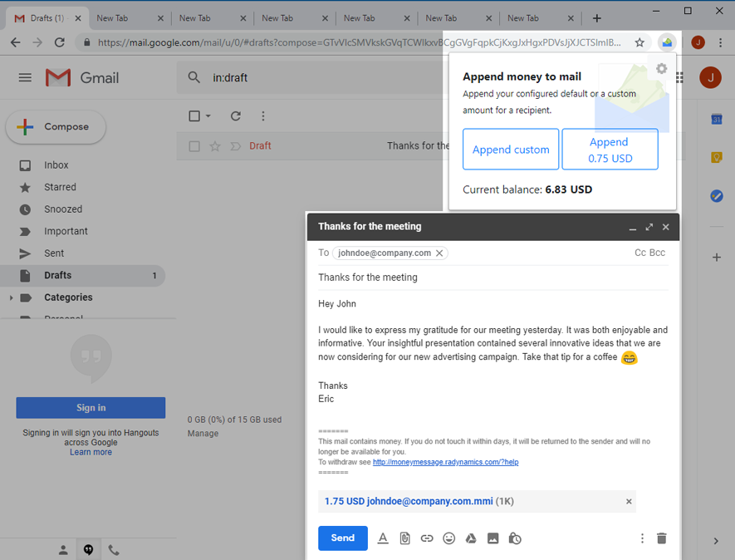Open Hangouts contacts person icon

pyautogui.click(x=63, y=550)
